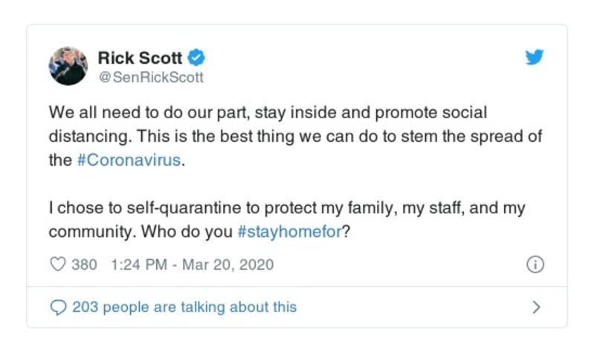Expand the conversation with the right chevron
Image resolution: width=594 pixels, height=364 pixels.
(537, 307)
